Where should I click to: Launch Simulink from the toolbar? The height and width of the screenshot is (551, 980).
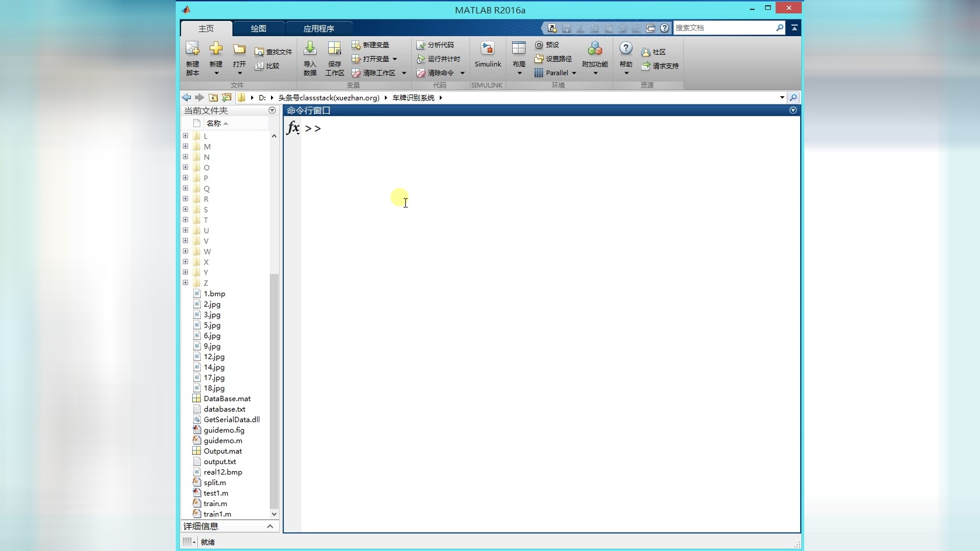click(488, 55)
